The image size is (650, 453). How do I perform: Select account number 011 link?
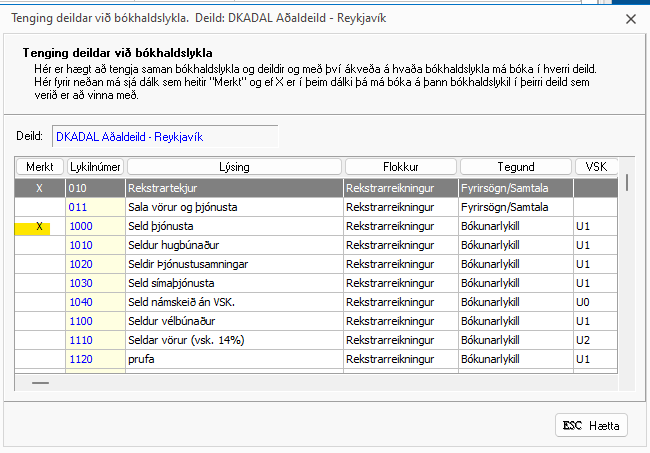click(79, 207)
